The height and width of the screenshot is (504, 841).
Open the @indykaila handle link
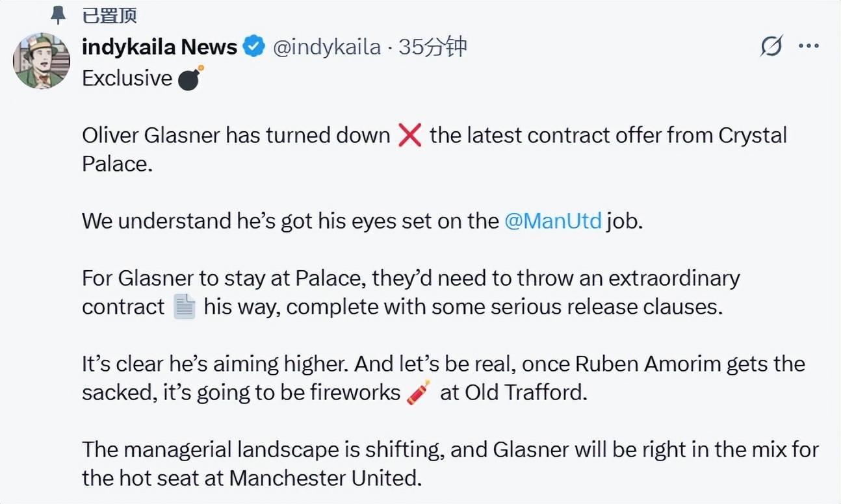point(326,47)
